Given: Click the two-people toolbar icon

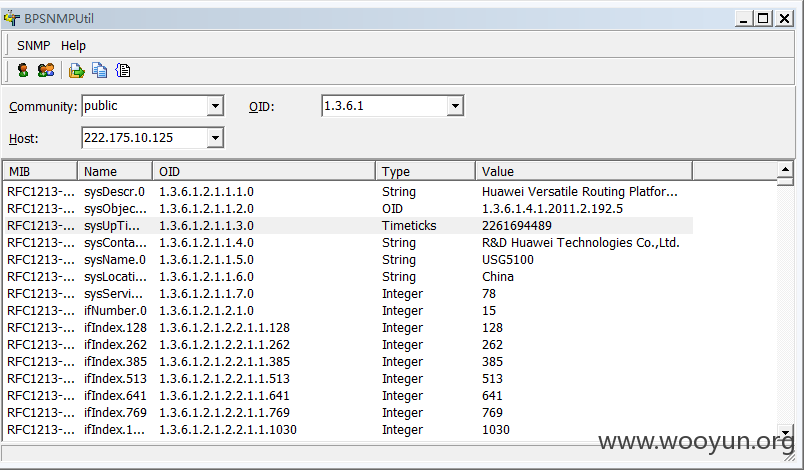Looking at the screenshot, I should coord(46,70).
